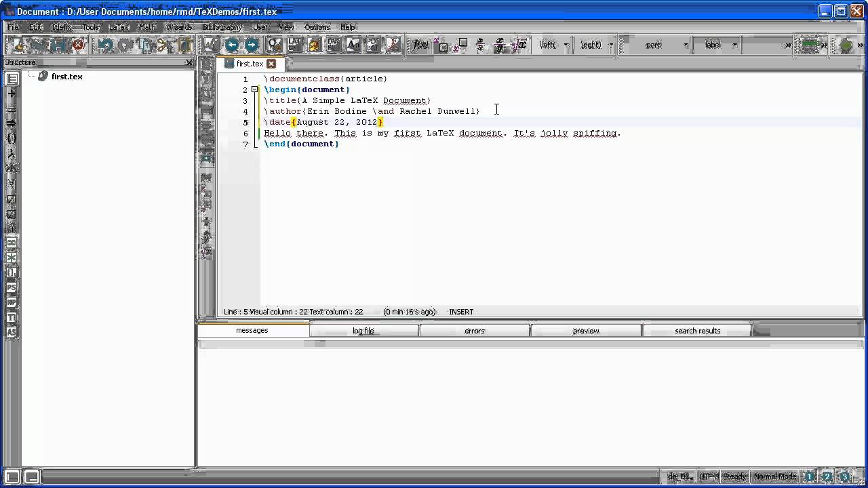Go to next document with right arrow
Viewport: 868px width, 488px height.
pos(252,45)
